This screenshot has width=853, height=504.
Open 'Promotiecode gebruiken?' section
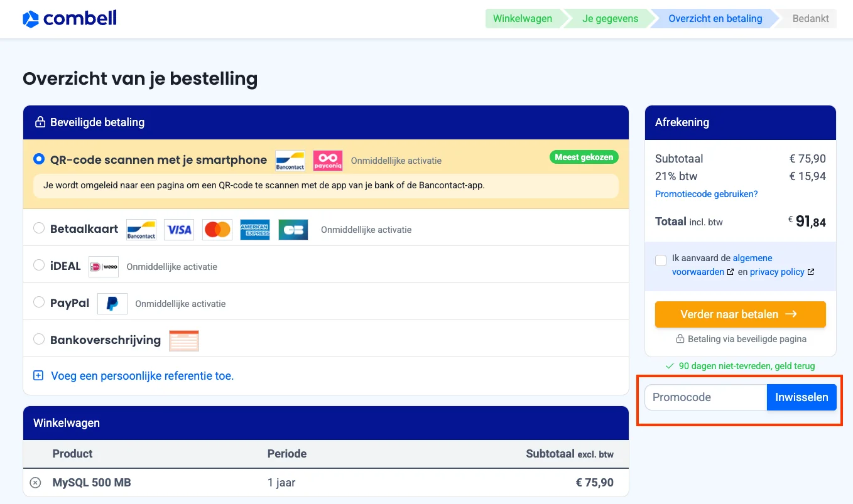point(706,194)
